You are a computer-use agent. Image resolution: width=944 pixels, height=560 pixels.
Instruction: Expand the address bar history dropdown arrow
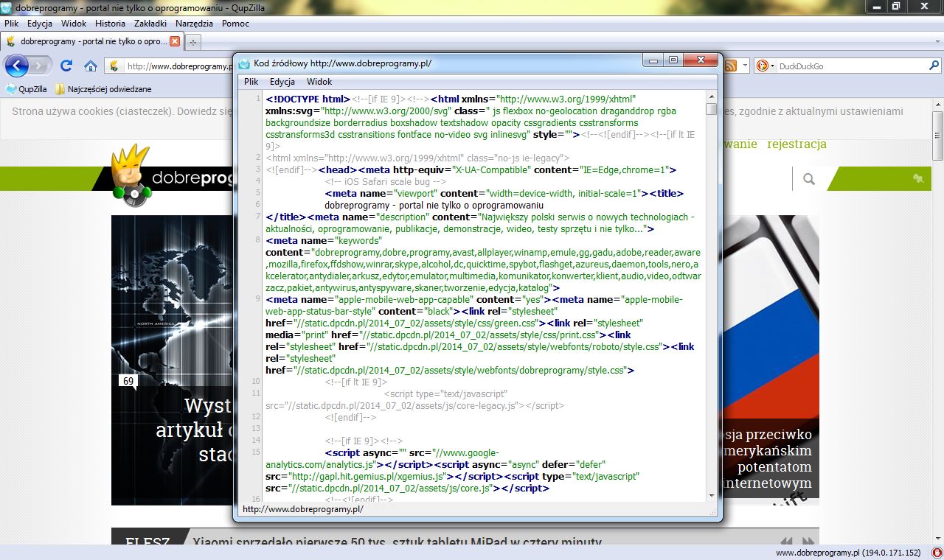pyautogui.click(x=745, y=66)
